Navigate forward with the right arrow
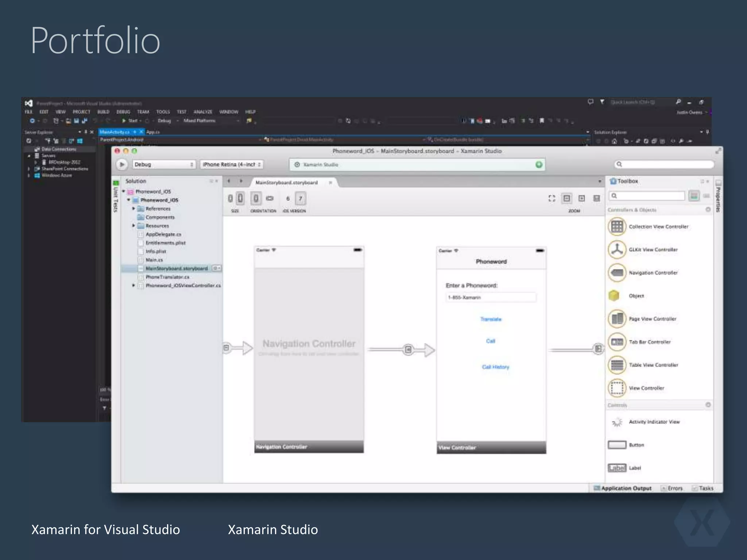The height and width of the screenshot is (560, 747). click(x=241, y=181)
